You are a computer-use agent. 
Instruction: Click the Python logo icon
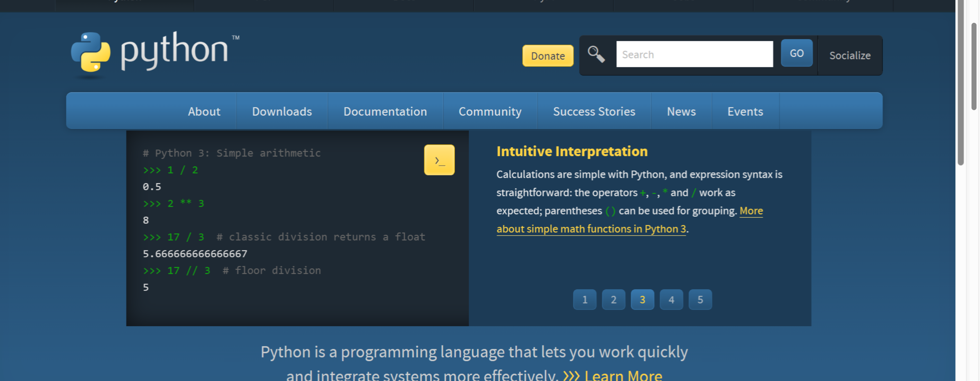pyautogui.click(x=91, y=52)
